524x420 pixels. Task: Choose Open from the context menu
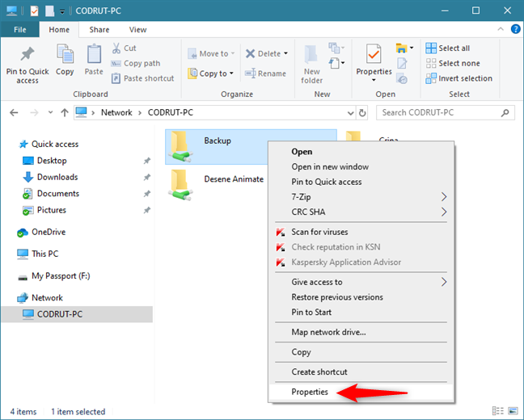click(x=361, y=152)
